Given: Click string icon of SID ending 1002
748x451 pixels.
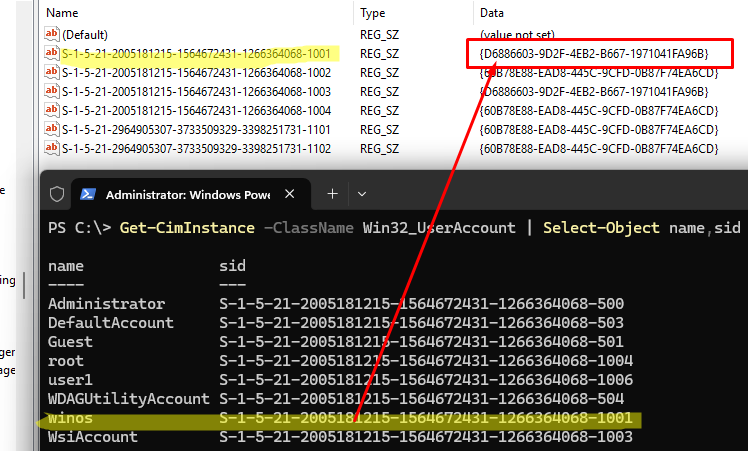Looking at the screenshot, I should (52, 72).
